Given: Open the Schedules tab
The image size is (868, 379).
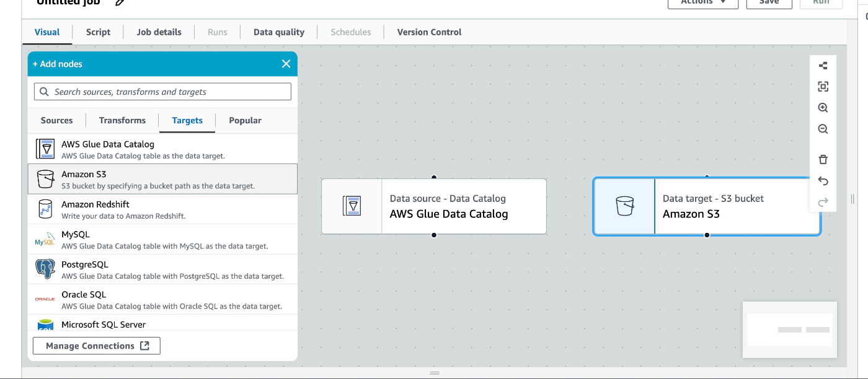Looking at the screenshot, I should tap(351, 32).
